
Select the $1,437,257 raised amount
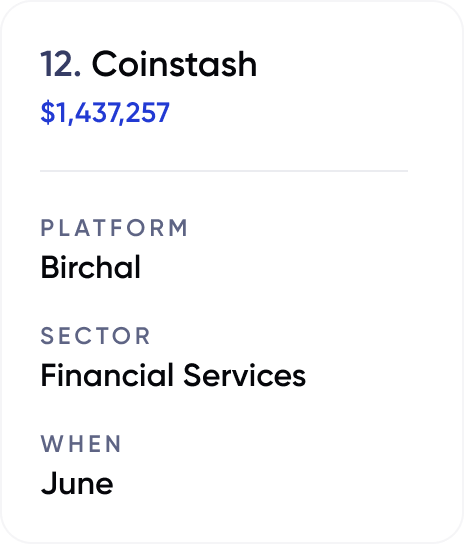(x=105, y=113)
